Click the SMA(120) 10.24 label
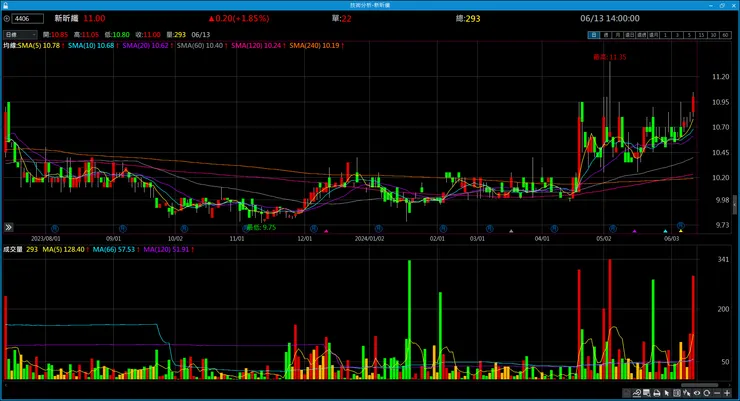740x401 pixels. pyautogui.click(x=258, y=45)
